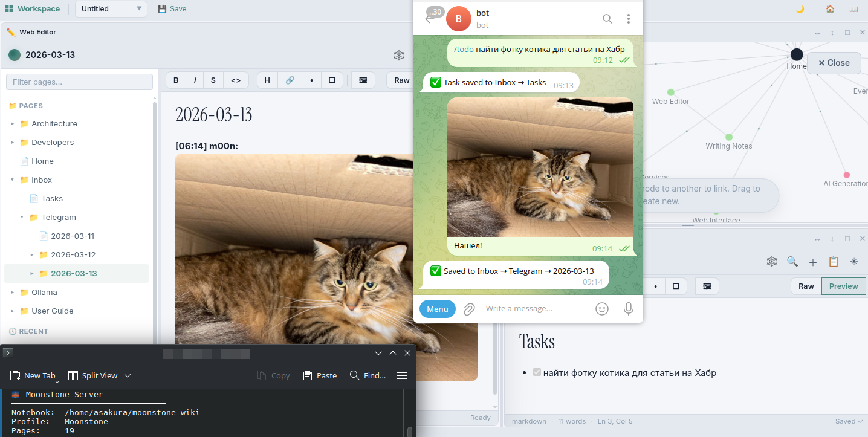The height and width of the screenshot is (437, 868).
Task: Open the knowledge graph icon in the right panel
Action: [772, 261]
